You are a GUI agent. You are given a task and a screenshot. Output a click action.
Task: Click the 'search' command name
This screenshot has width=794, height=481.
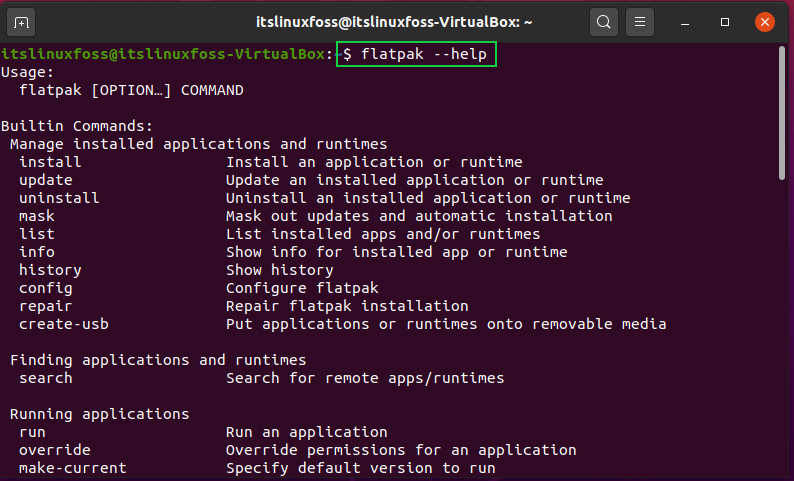(46, 378)
